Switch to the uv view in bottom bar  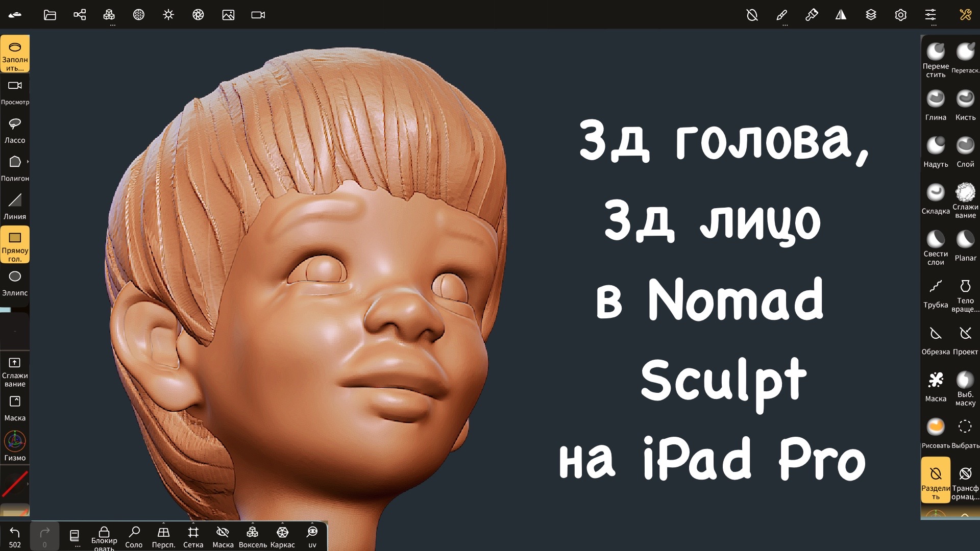coord(312,535)
